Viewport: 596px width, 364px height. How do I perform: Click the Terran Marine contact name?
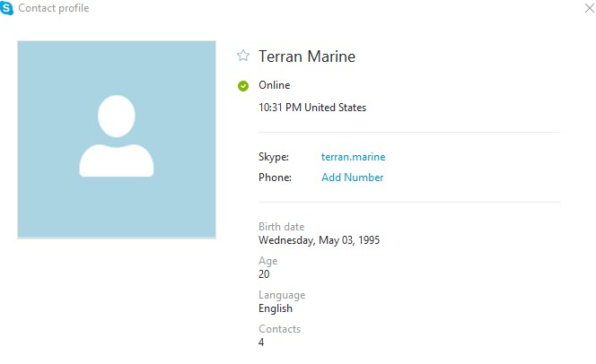(307, 56)
